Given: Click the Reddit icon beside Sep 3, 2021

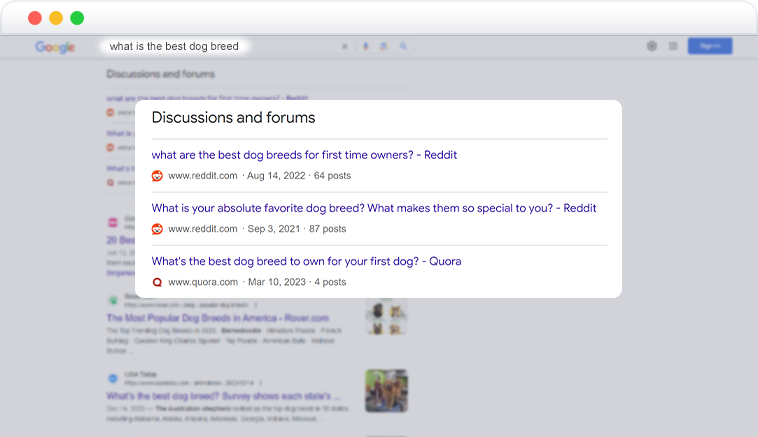Looking at the screenshot, I should pyautogui.click(x=157, y=229).
